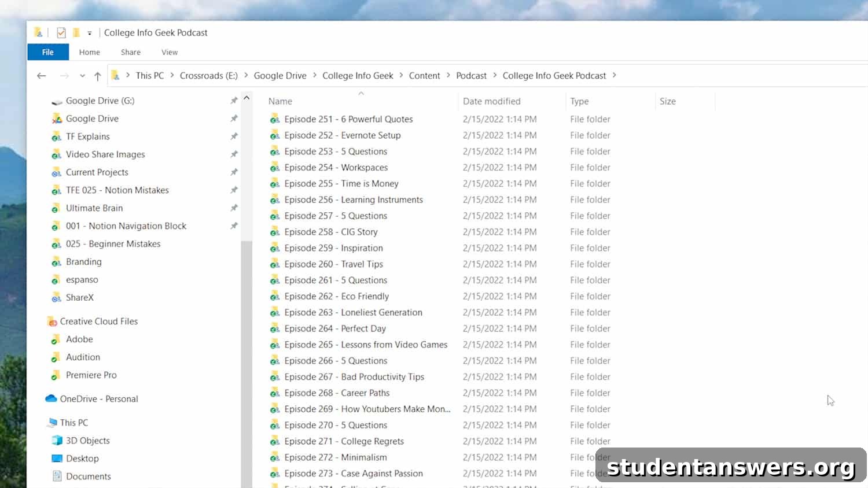Image resolution: width=868 pixels, height=488 pixels.
Task: Select Episode 265 - Lessons from Video Games
Action: (x=366, y=345)
